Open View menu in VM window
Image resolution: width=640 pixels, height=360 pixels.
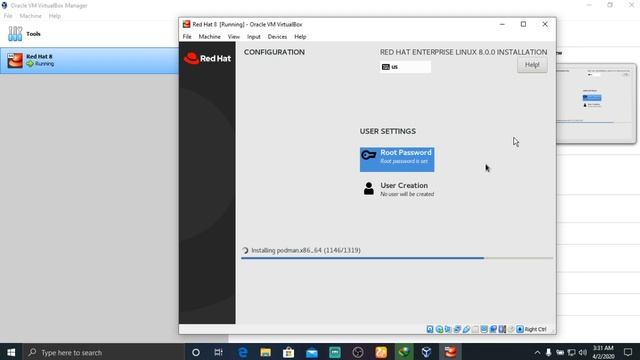[x=233, y=37]
